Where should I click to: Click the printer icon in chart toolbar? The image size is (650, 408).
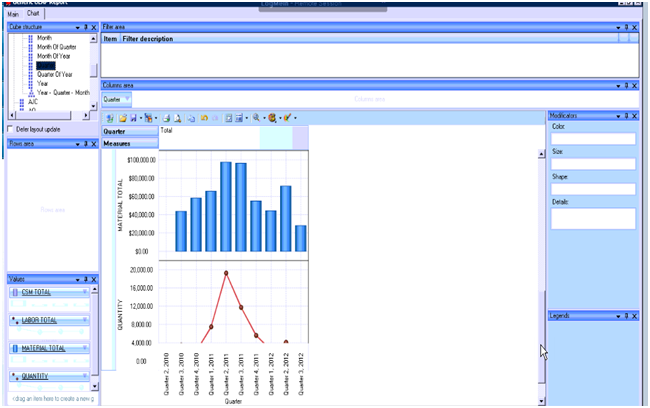166,119
